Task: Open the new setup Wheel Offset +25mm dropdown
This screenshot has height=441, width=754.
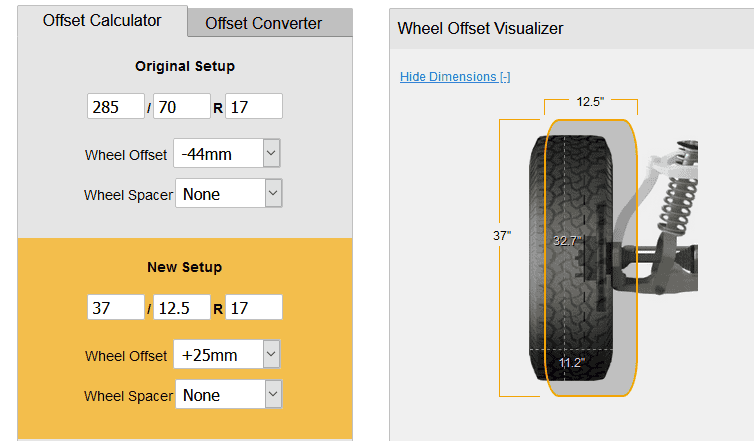Action: (x=226, y=354)
